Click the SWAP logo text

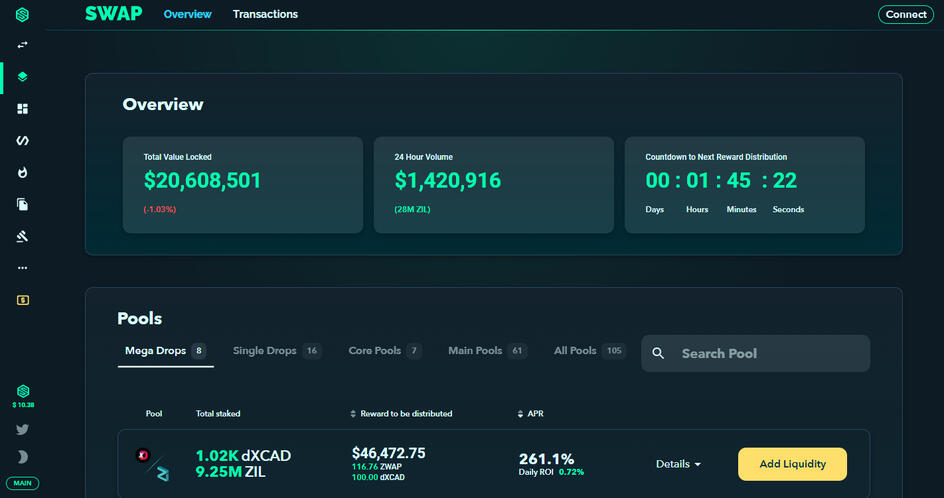pos(114,14)
